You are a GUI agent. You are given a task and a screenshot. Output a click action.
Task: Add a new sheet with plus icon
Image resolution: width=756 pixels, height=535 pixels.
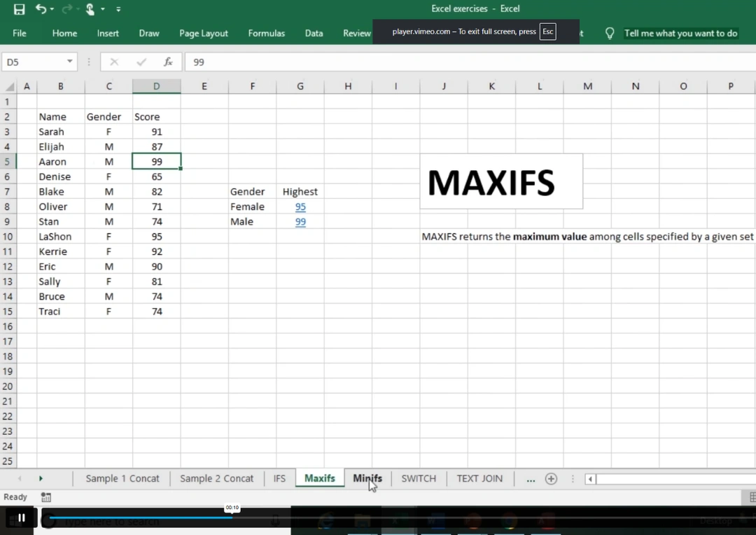551,479
